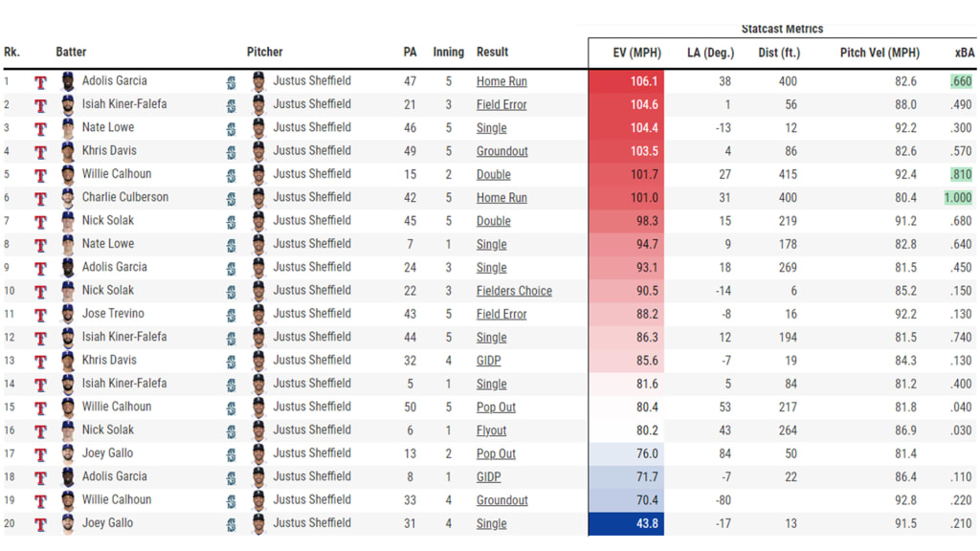This screenshot has height=551, width=980.
Task: Click the Rangers logo beside Jose Trevino
Action: click(40, 315)
